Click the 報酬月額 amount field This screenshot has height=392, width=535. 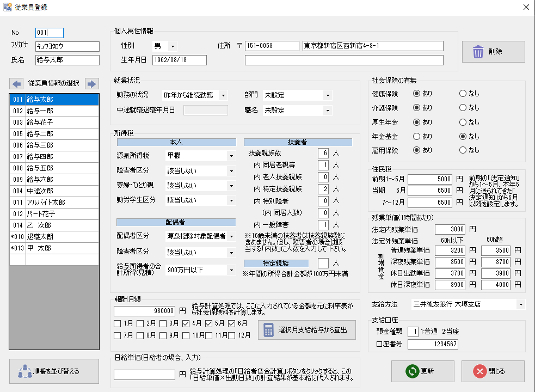point(145,311)
